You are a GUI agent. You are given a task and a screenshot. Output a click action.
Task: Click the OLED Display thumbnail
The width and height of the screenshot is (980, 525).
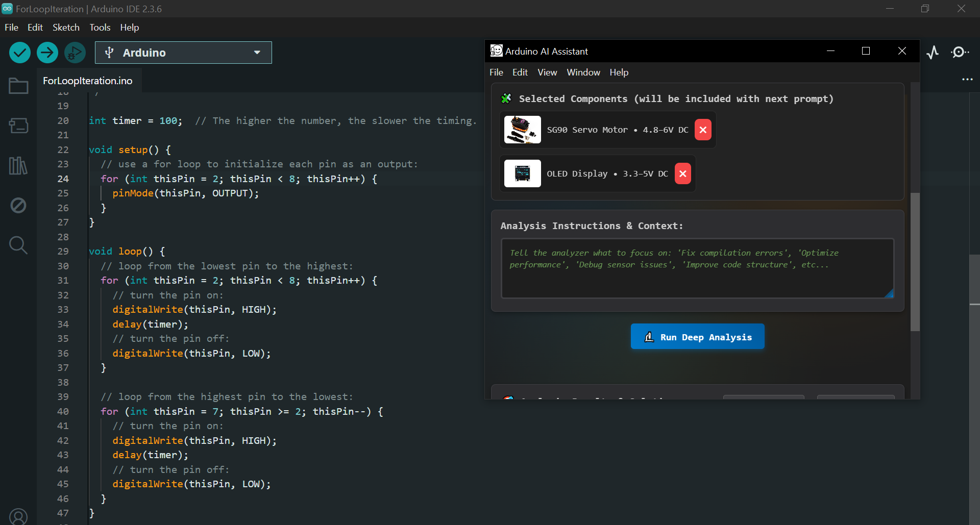click(x=522, y=173)
